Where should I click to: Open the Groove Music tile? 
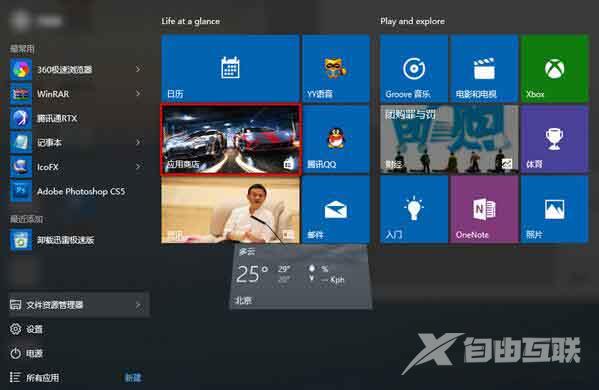coord(414,68)
